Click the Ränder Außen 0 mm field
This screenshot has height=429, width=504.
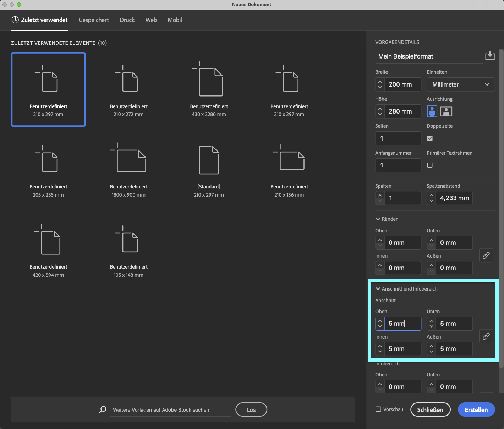[454, 268]
